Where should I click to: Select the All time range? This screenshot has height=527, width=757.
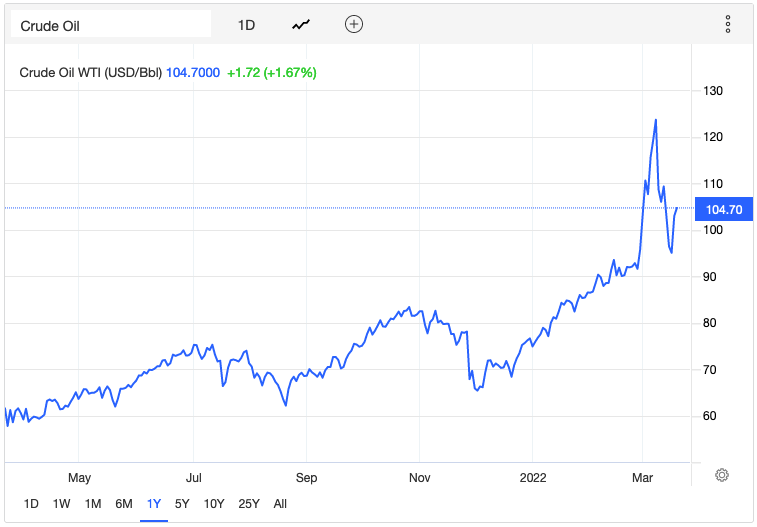[x=280, y=503]
